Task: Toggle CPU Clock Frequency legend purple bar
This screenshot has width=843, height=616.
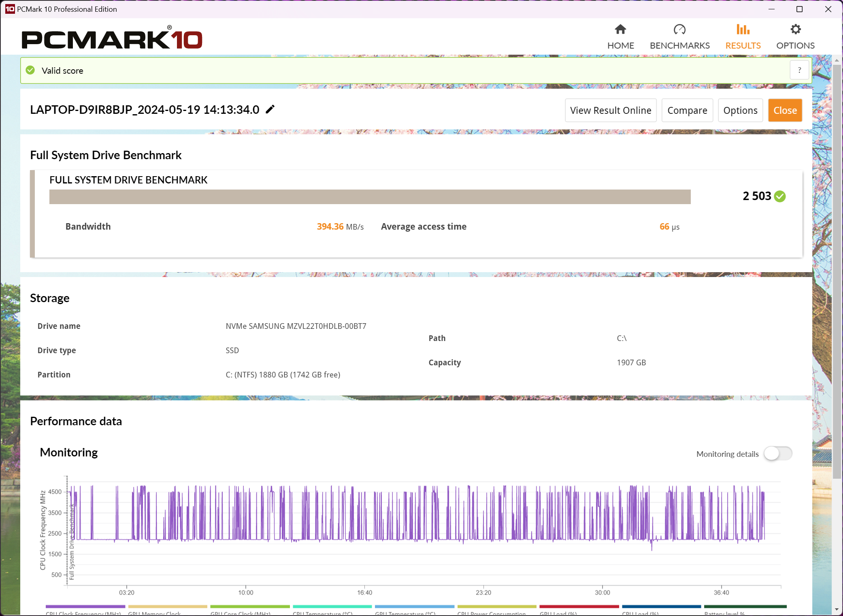Action: (x=85, y=607)
